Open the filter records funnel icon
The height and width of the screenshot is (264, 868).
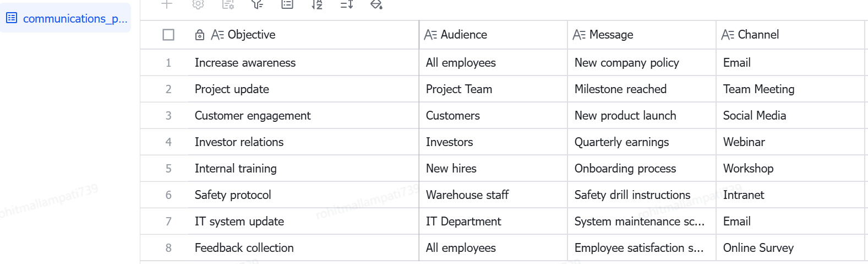(257, 4)
